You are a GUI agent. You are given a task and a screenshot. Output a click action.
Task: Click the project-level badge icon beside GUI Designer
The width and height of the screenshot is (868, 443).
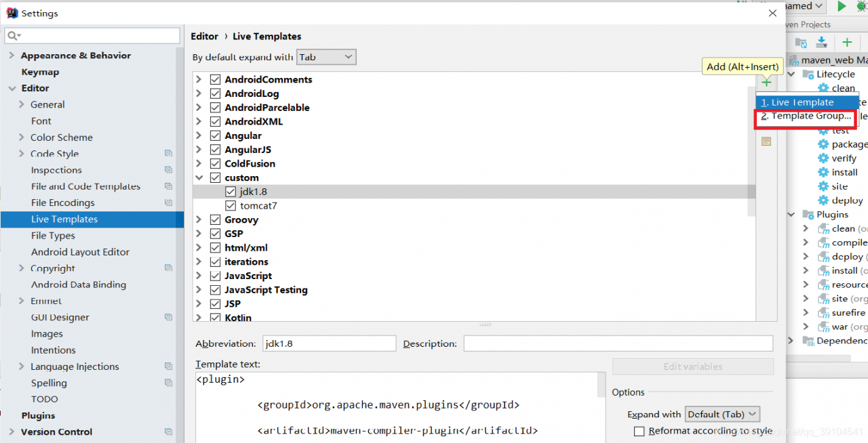coord(168,317)
